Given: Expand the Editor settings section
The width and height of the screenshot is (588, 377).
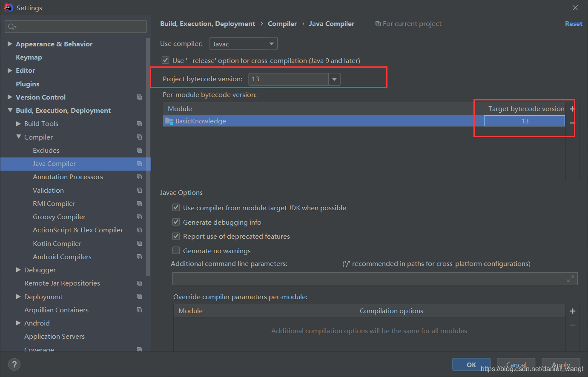Looking at the screenshot, I should click(10, 70).
